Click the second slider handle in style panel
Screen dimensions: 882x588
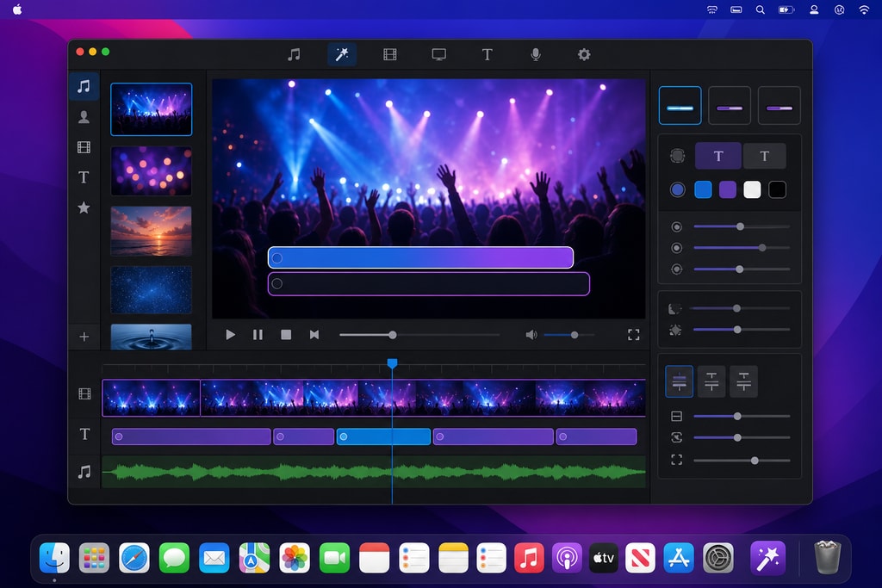coord(762,248)
